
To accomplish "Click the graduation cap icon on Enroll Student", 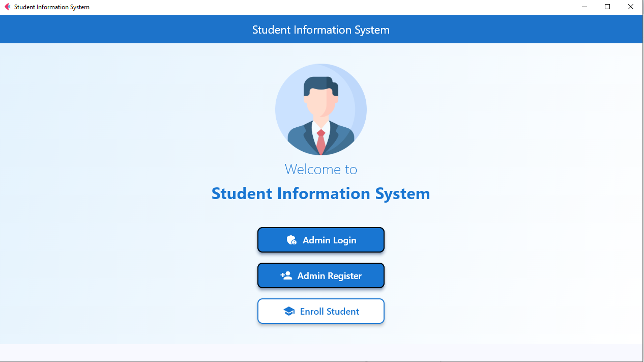I will pos(289,311).
